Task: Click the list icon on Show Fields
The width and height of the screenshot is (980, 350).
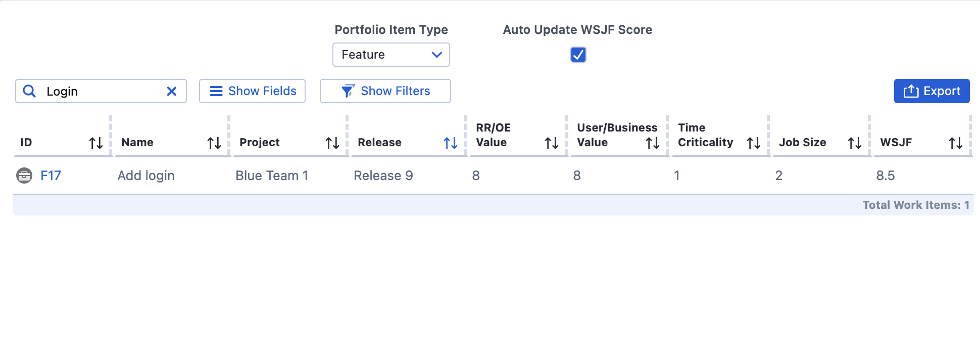Action: pyautogui.click(x=216, y=91)
